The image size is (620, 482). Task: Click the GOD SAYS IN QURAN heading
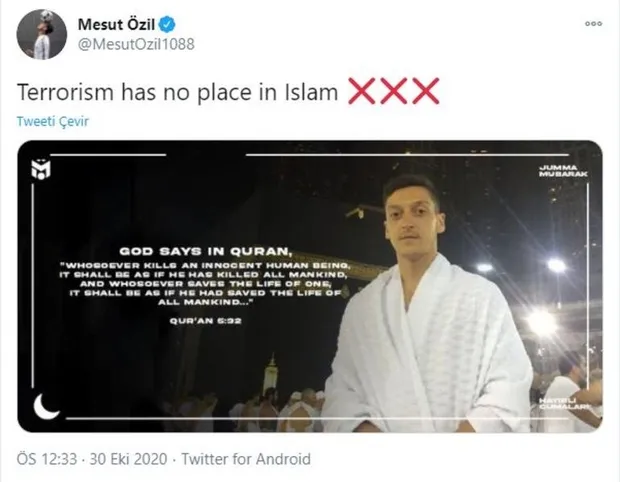click(206, 251)
